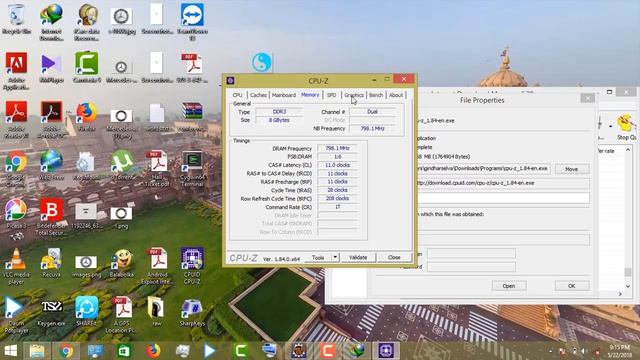Click the Stop Queue icon in IDM toolbar
The height and width of the screenshot is (360, 640).
coord(626,127)
